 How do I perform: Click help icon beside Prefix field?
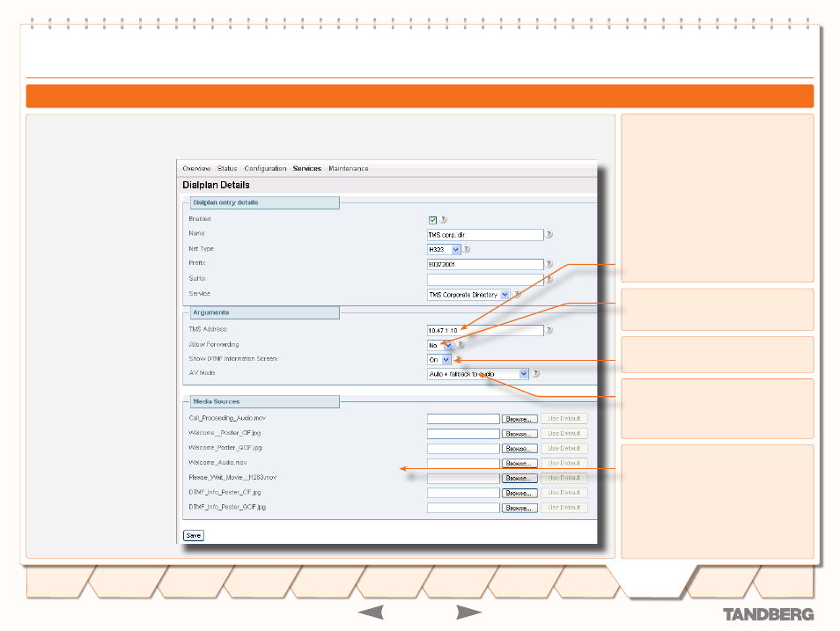(549, 263)
